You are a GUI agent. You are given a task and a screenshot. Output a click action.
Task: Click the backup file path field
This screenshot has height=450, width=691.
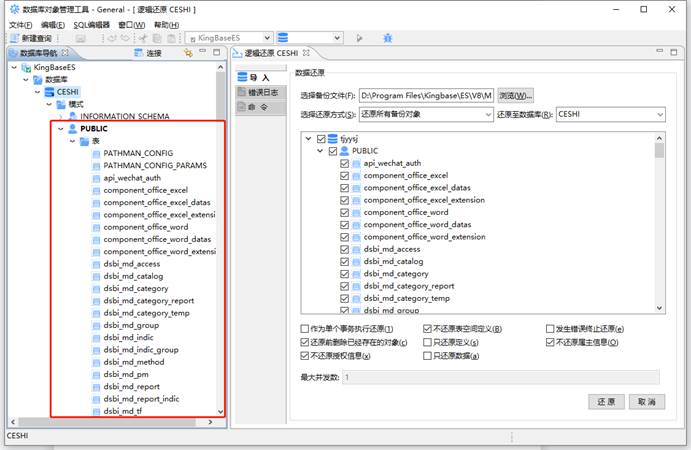click(x=426, y=96)
